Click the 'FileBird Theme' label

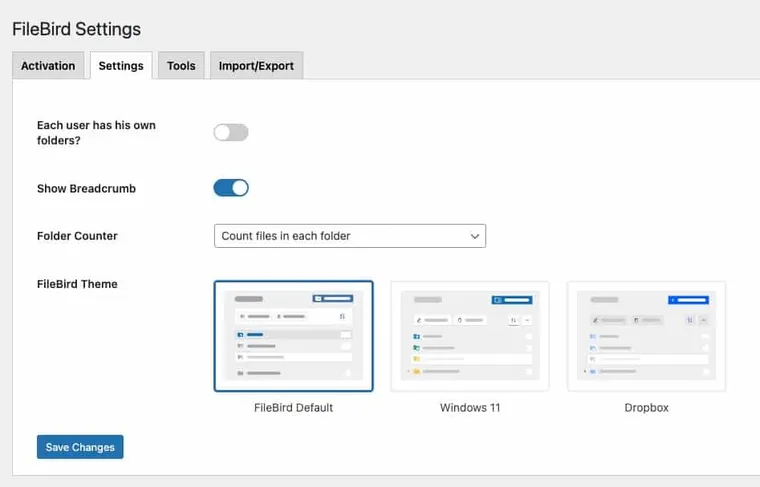(x=78, y=284)
